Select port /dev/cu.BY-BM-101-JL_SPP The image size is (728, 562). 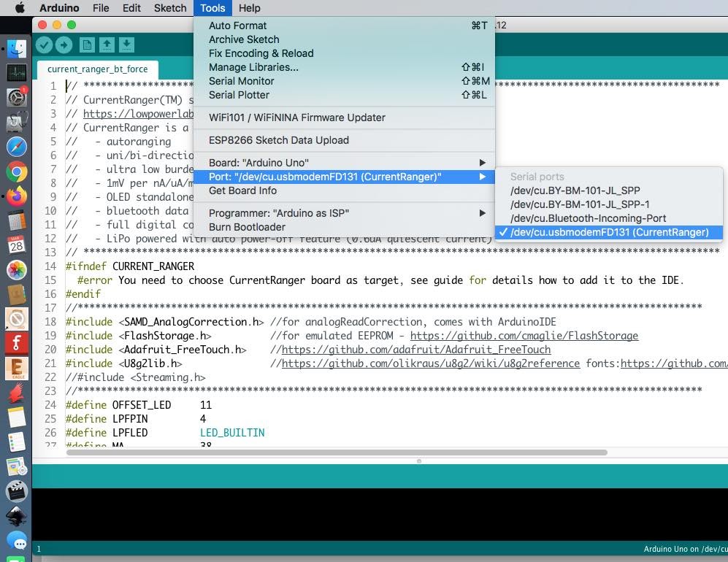pos(609,190)
